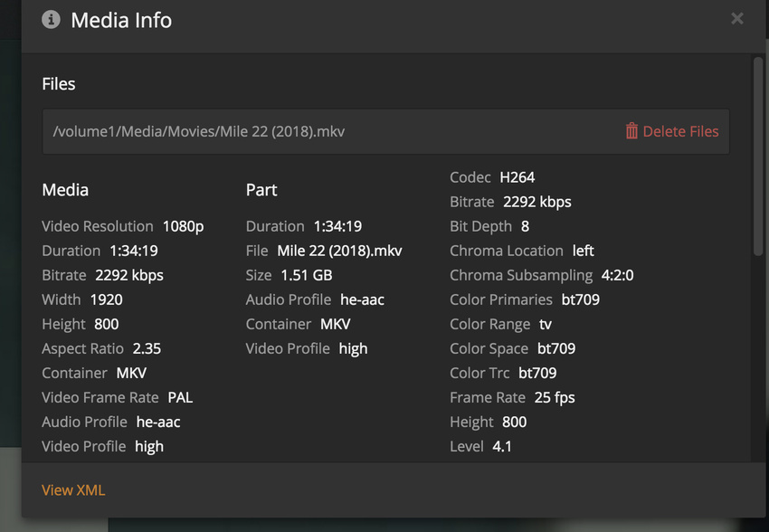Viewport: 769px width, 532px height.
Task: Open the View XML link
Action: (x=73, y=489)
